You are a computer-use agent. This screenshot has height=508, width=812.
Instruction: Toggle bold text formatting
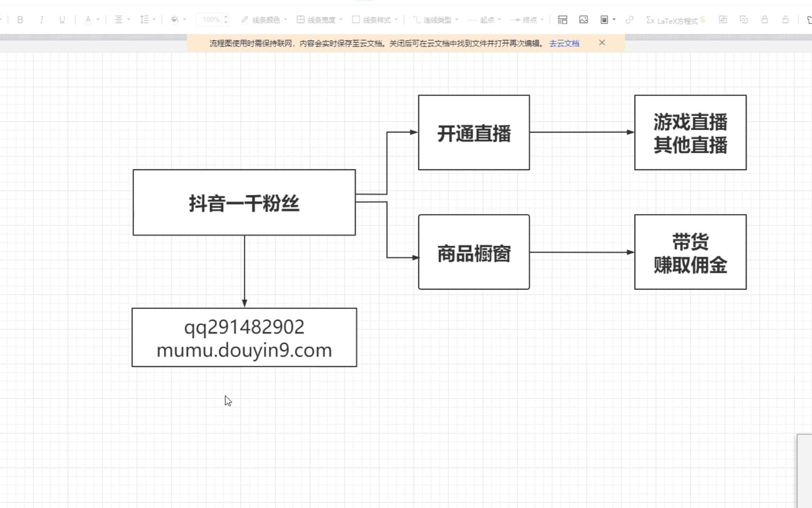[x=20, y=20]
